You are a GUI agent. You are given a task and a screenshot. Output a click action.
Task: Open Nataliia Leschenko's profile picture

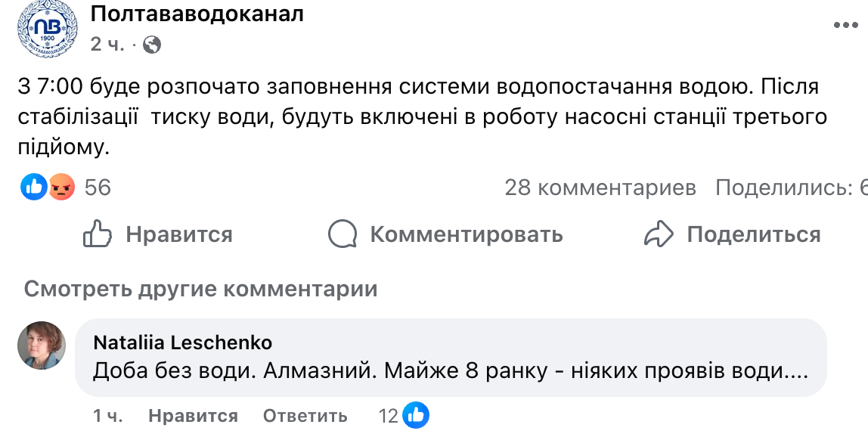pyautogui.click(x=42, y=345)
